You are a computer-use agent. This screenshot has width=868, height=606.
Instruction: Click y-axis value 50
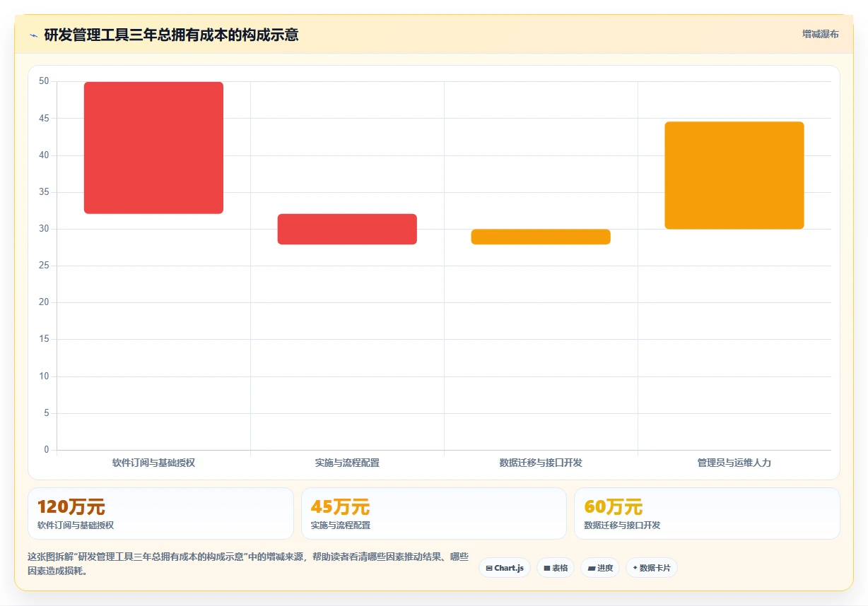pos(44,81)
